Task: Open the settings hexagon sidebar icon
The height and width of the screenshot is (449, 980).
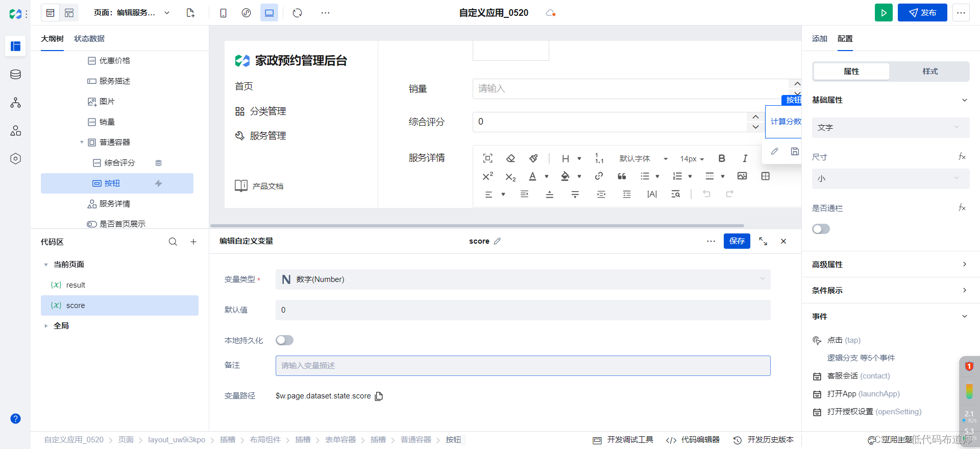Action: (x=15, y=159)
